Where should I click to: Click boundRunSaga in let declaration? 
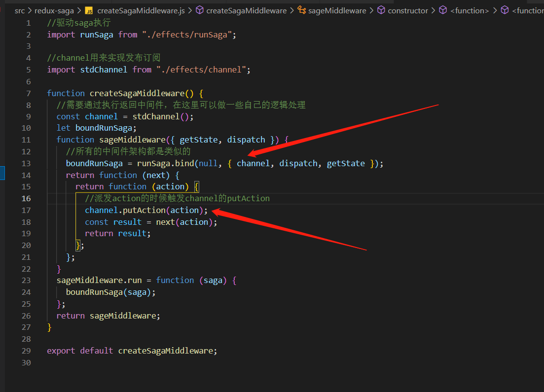[x=104, y=128]
